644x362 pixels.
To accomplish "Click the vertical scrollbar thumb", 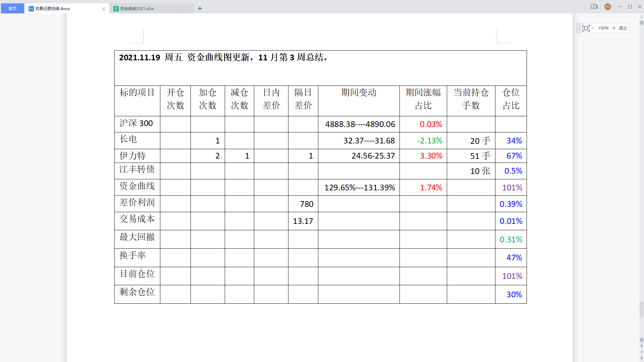I will pos(641,309).
